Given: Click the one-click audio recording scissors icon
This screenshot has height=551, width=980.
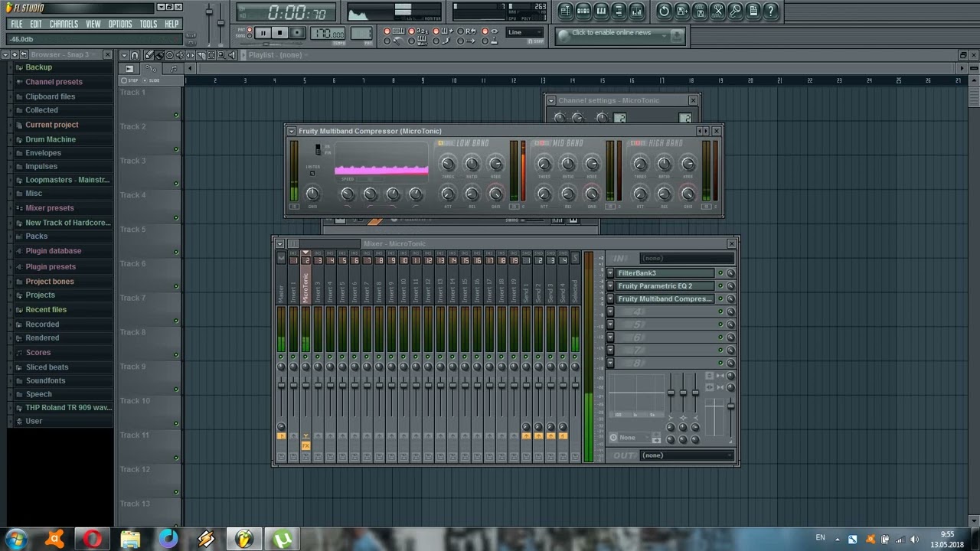Looking at the screenshot, I should coord(717,11).
